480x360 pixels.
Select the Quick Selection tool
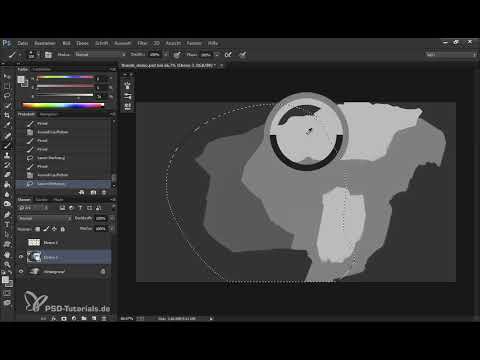coord(7,106)
